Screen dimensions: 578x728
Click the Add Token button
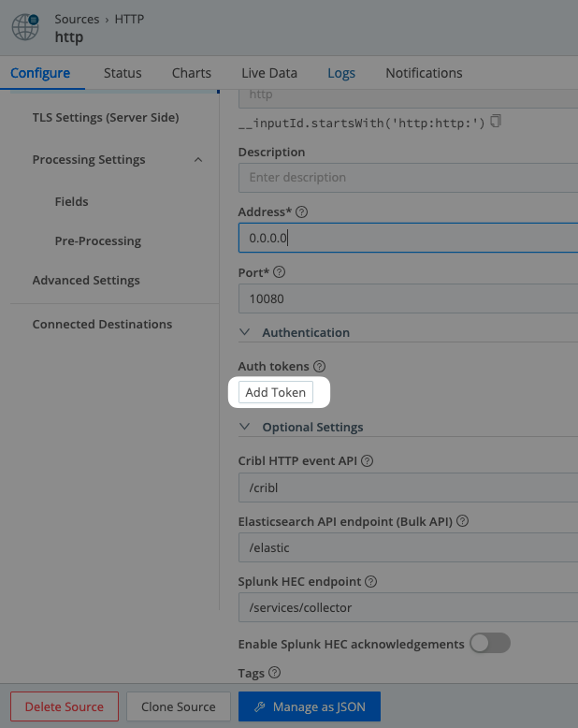(x=275, y=393)
